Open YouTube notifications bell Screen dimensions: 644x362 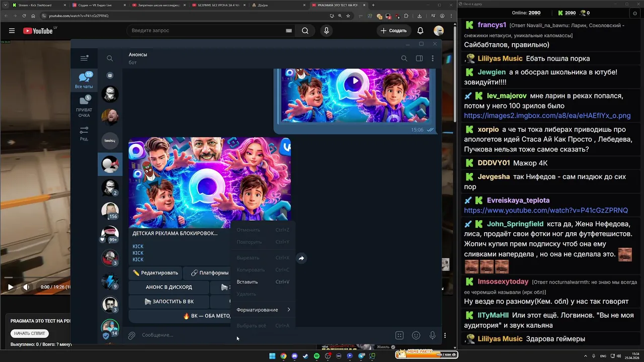[420, 31]
